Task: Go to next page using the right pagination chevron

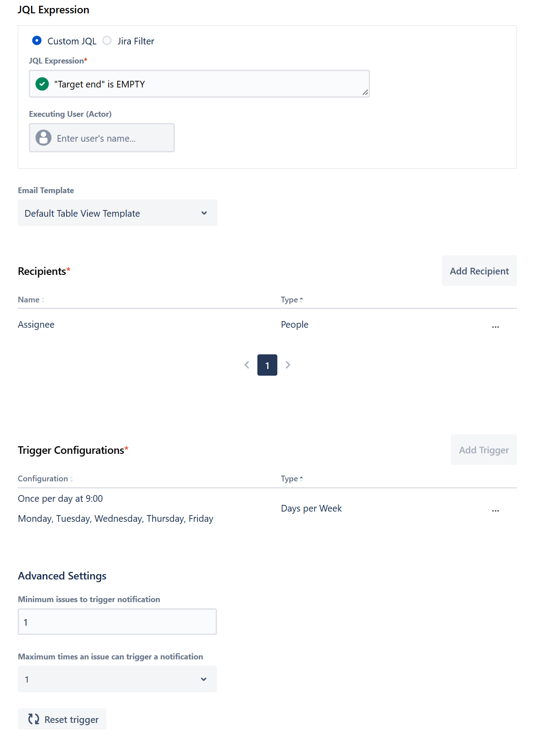Action: pyautogui.click(x=288, y=365)
